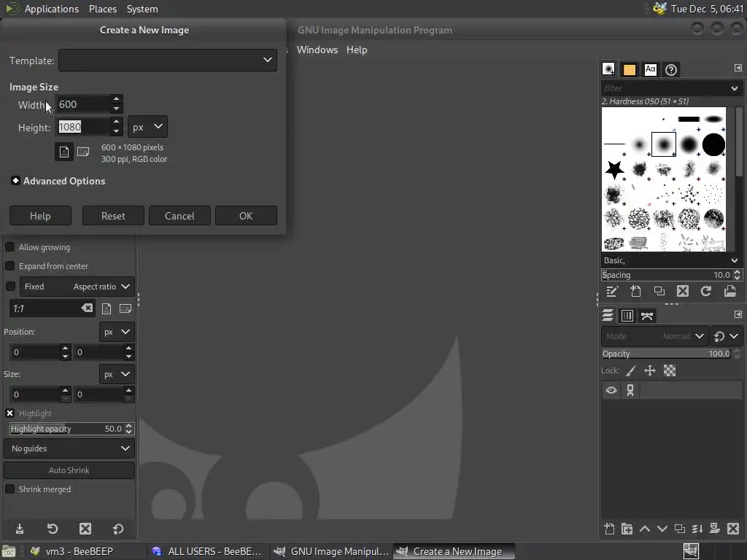Enable the Fixed aspect ratio checkbox
The image size is (747, 560).
coord(9,286)
